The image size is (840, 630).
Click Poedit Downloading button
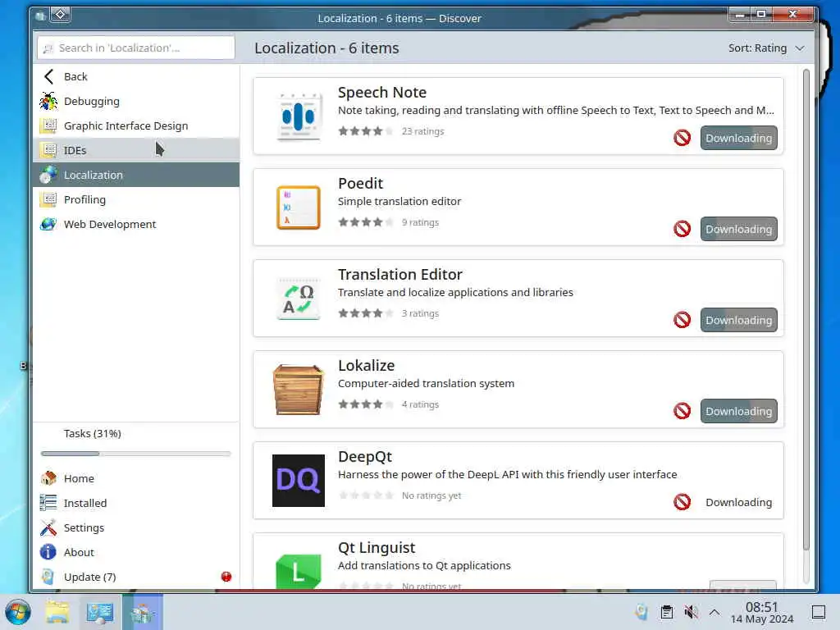pos(739,229)
